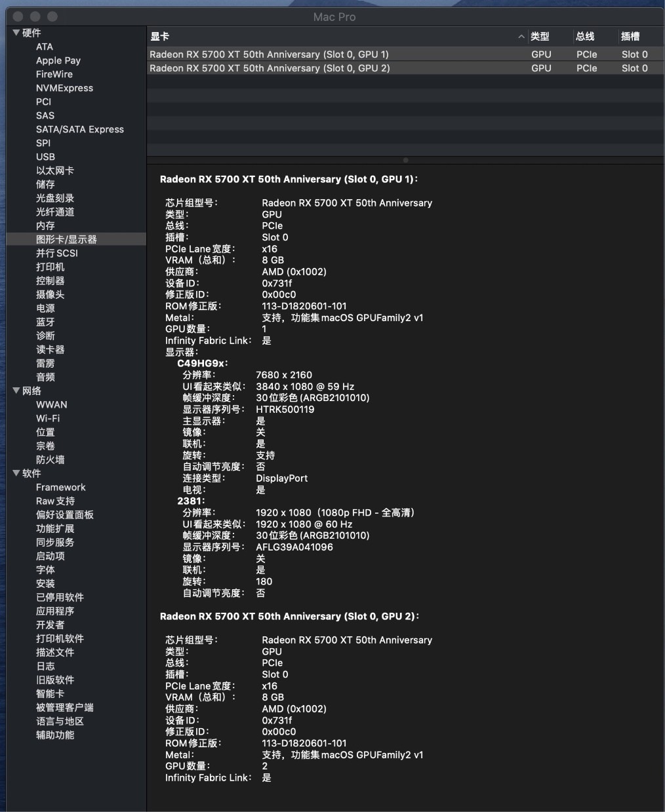Toggle sort arrow in 显卡 column header
This screenshot has width=665, height=812.
(521, 37)
